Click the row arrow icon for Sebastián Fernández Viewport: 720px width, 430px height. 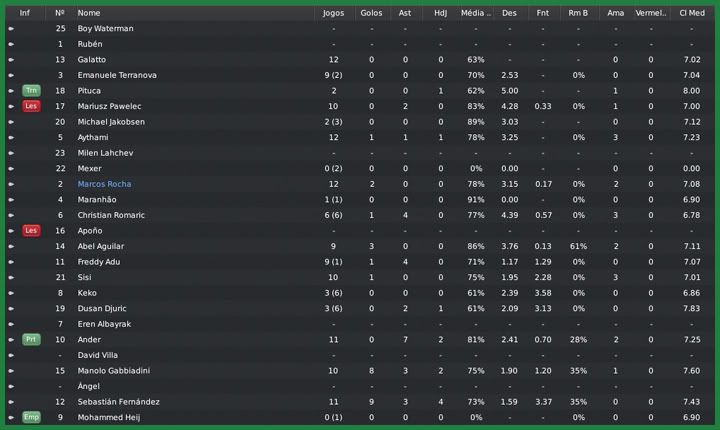12,402
